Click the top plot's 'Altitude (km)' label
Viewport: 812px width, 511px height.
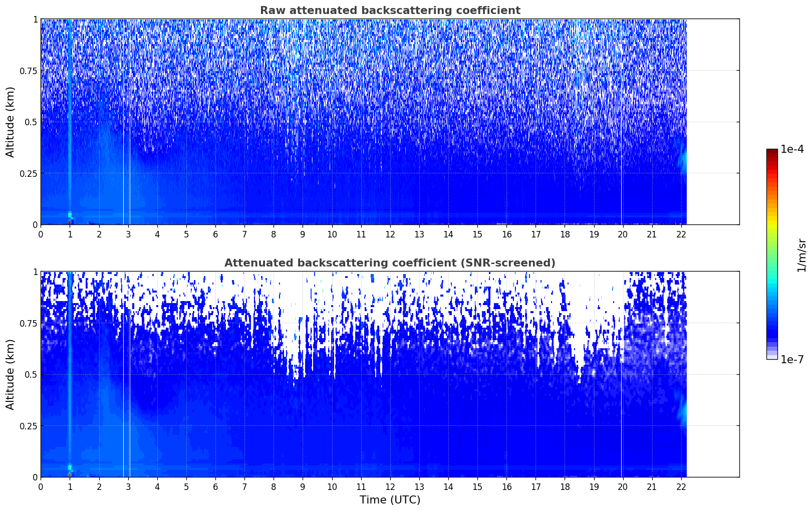pyautogui.click(x=11, y=122)
